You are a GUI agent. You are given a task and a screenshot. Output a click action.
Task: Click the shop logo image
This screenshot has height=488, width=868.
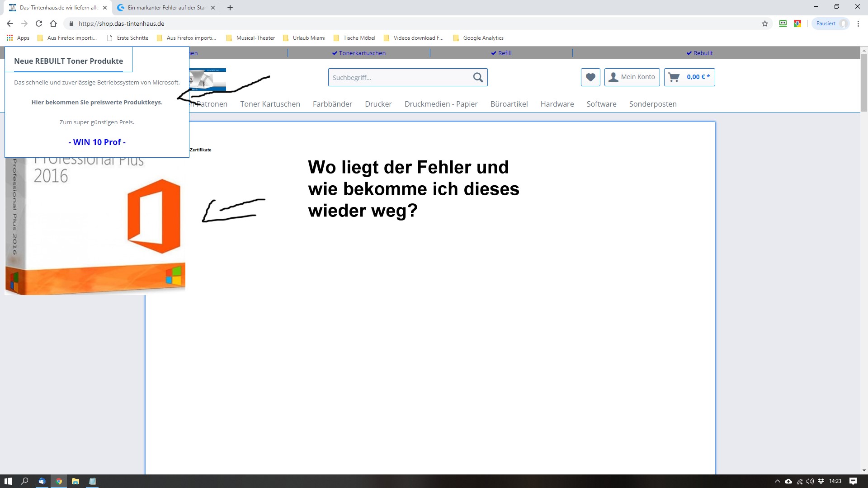click(208, 80)
